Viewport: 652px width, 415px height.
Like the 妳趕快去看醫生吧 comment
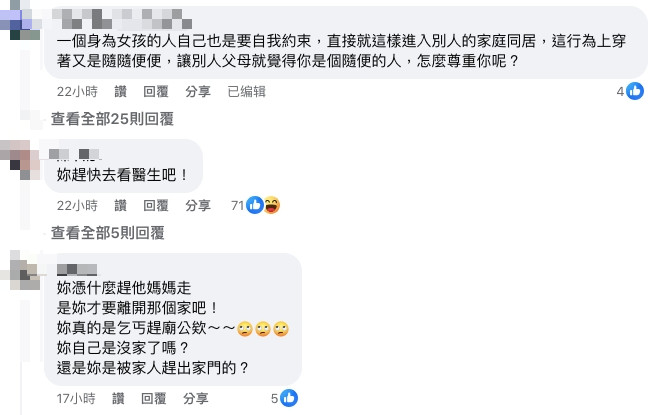pyautogui.click(x=121, y=205)
